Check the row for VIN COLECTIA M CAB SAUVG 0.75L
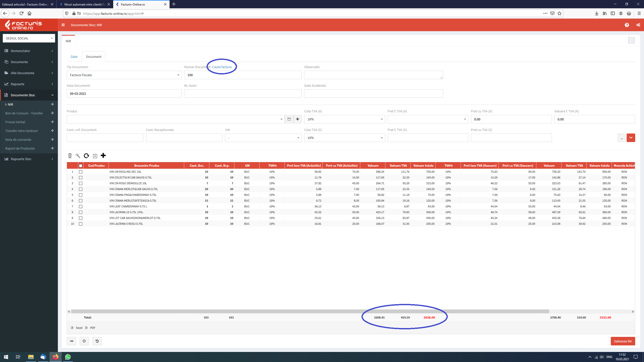644x362 pixels. [81, 178]
